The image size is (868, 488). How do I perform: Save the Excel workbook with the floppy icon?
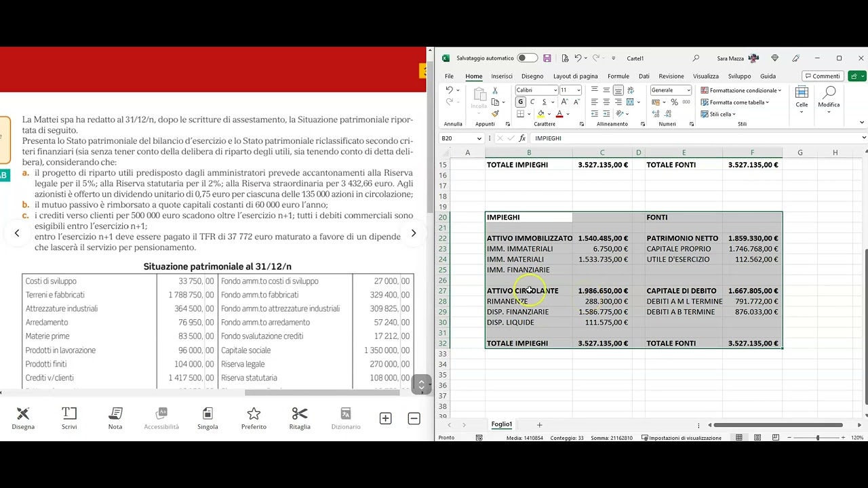(547, 58)
